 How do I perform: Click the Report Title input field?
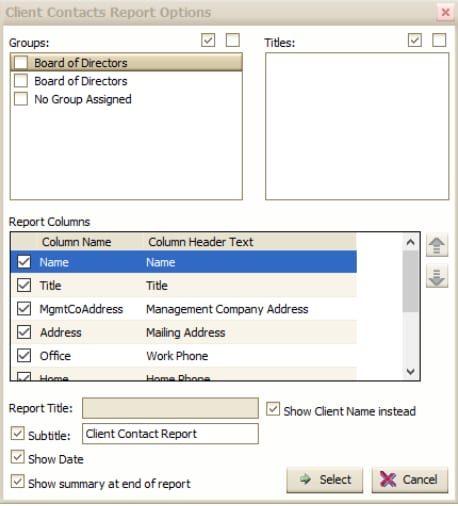point(170,408)
